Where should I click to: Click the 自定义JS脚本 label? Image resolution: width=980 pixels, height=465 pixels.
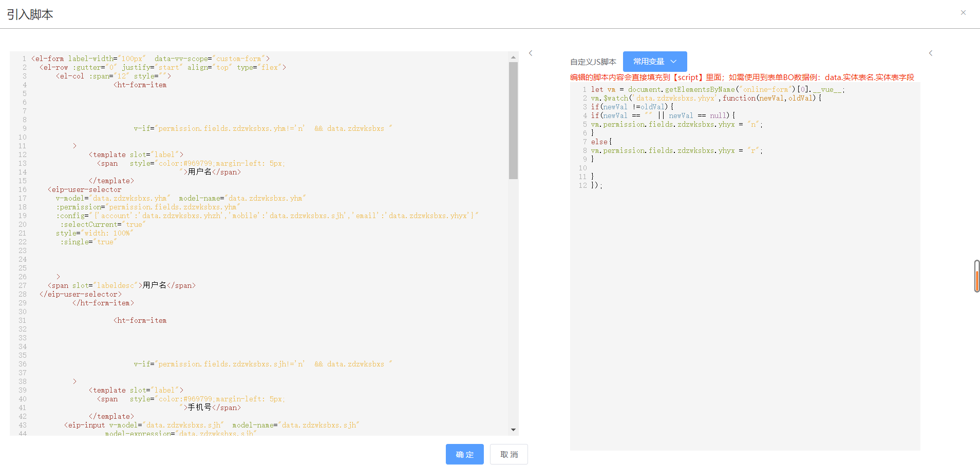pyautogui.click(x=593, y=62)
